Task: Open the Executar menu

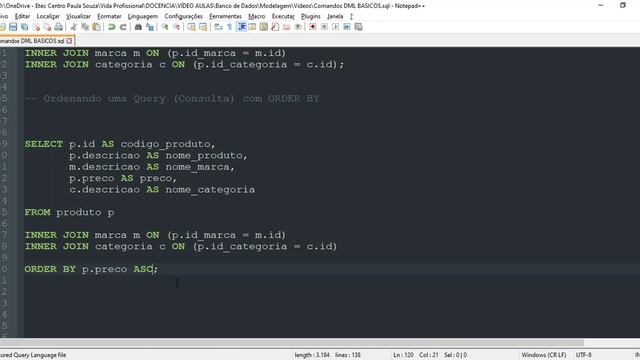Action: coord(283,16)
